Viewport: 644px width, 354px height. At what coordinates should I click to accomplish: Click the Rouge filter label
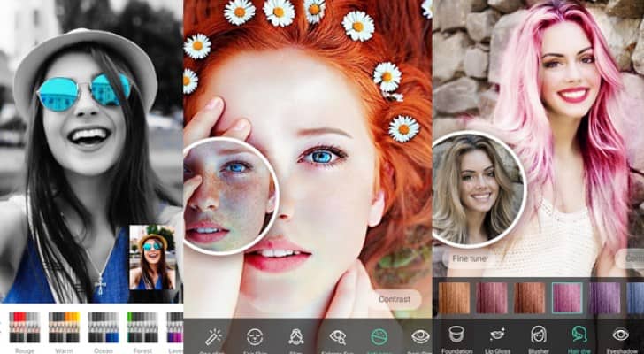[x=25, y=351]
